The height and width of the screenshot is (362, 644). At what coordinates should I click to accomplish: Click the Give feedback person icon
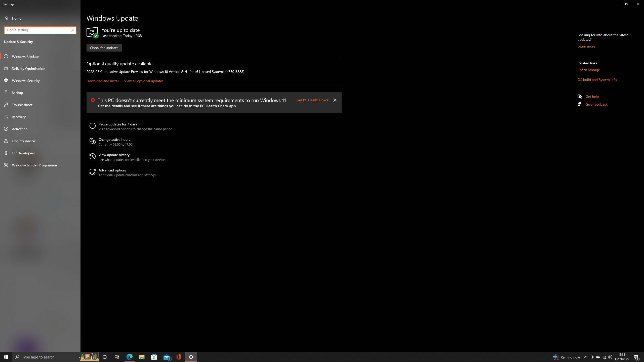[580, 104]
